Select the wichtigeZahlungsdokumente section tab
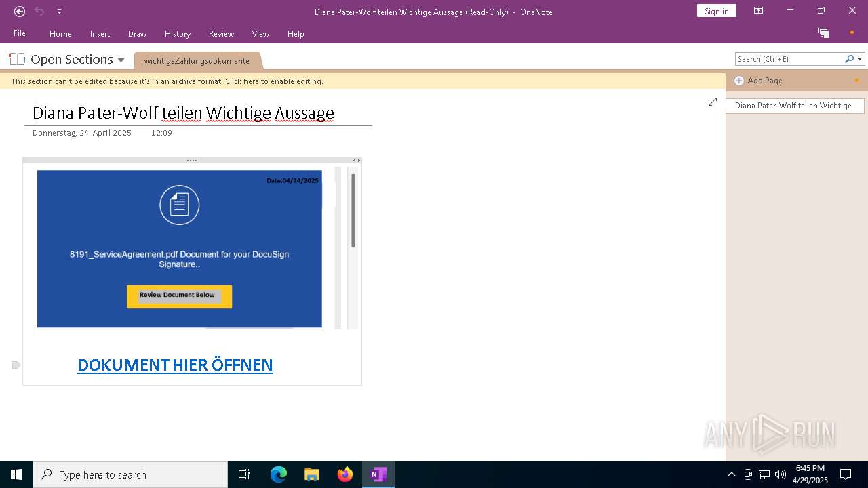Screen dimensions: 868x488 (197, 60)
